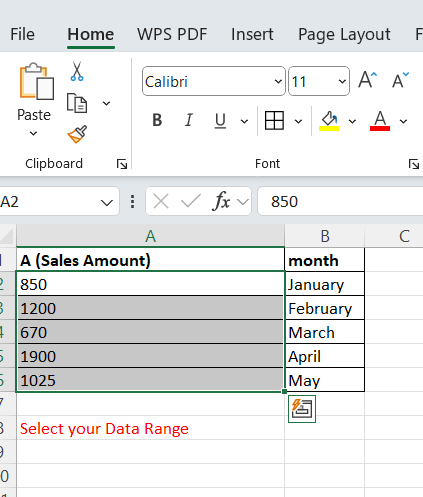
Task: Click the Insert Function fx icon
Action: click(x=222, y=201)
